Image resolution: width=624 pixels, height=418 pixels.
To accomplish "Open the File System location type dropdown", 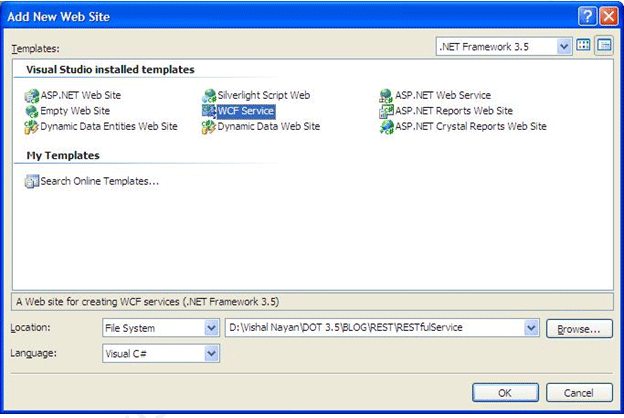I will point(211,328).
